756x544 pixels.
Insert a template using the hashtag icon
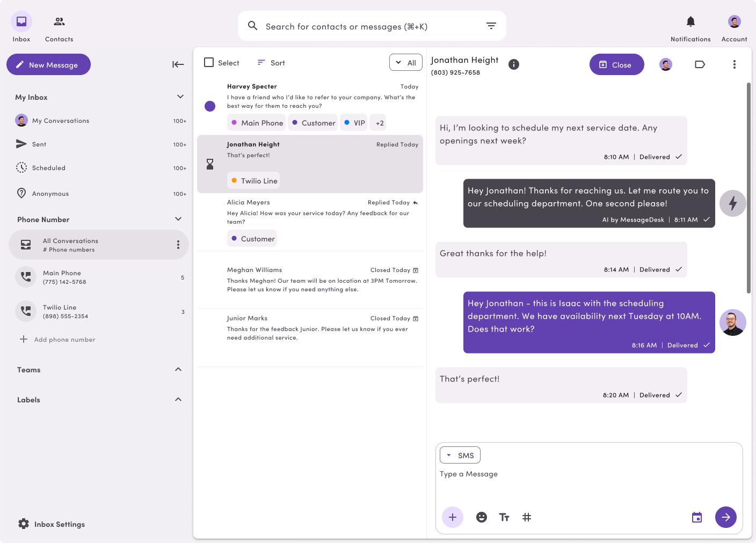click(x=527, y=517)
